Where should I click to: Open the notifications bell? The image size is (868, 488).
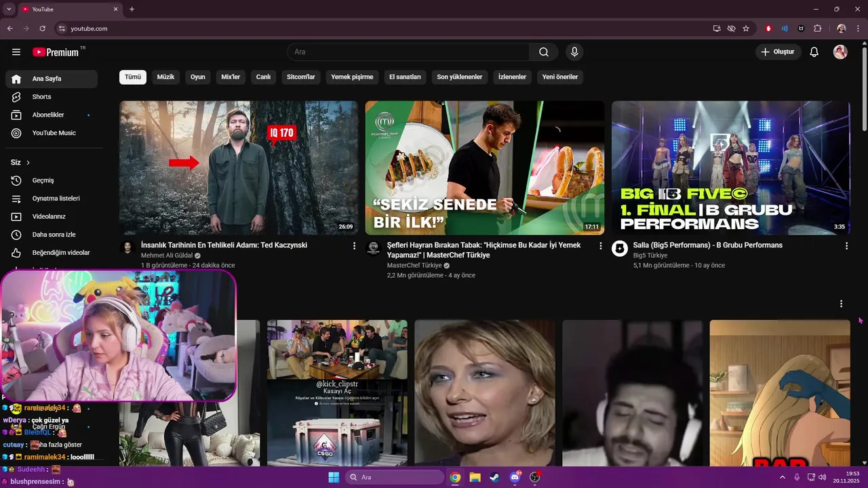click(814, 52)
